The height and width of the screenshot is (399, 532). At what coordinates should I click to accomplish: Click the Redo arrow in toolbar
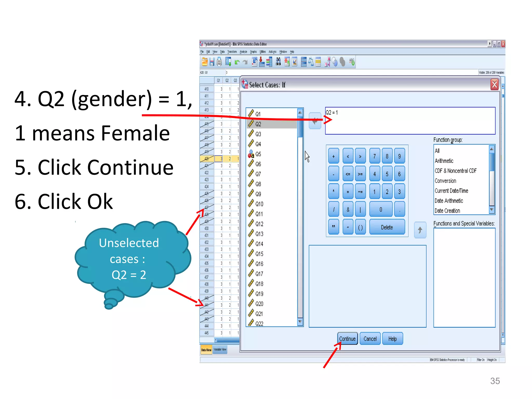[x=245, y=62]
